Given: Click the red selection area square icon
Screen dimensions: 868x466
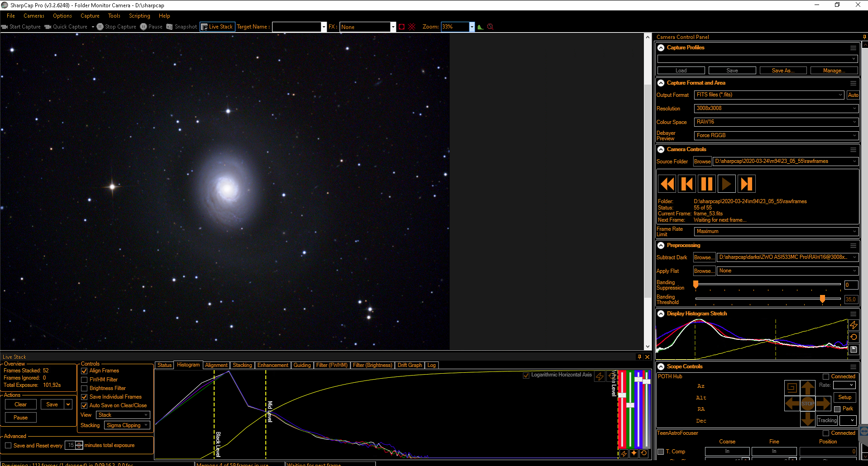Looking at the screenshot, I should coord(401,27).
